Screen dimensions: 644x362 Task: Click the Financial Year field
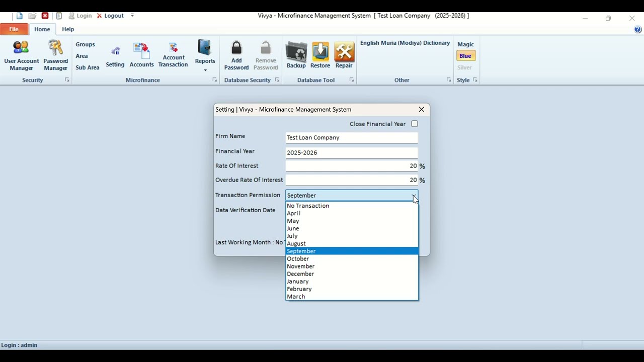pos(352,152)
